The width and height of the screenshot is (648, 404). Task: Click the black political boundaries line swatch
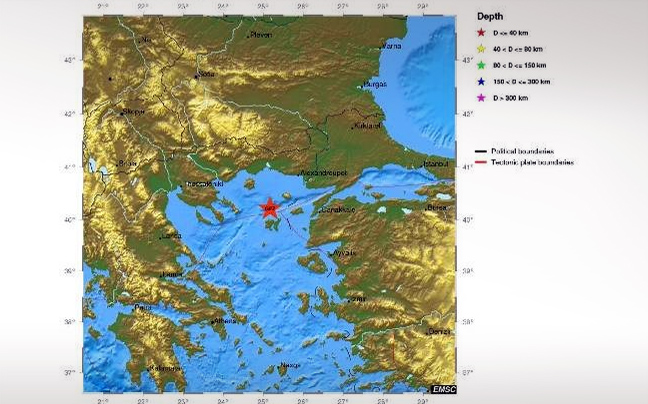481,149
